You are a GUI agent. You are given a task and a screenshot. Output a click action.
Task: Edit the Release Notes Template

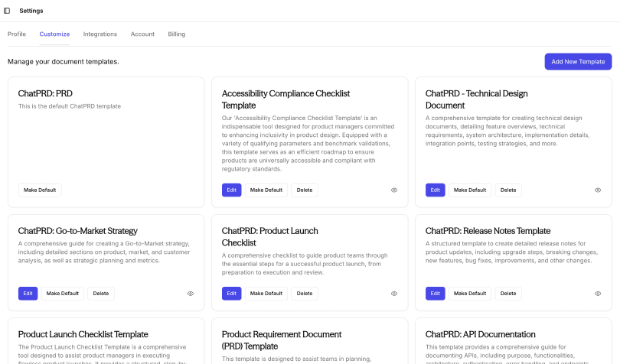click(x=435, y=293)
